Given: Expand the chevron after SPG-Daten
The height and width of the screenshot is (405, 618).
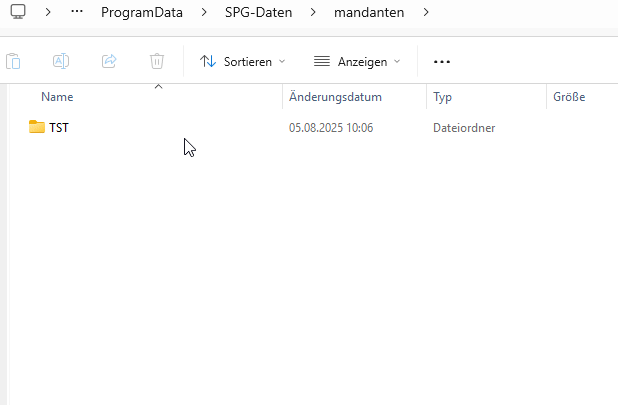Looking at the screenshot, I should (x=312, y=13).
